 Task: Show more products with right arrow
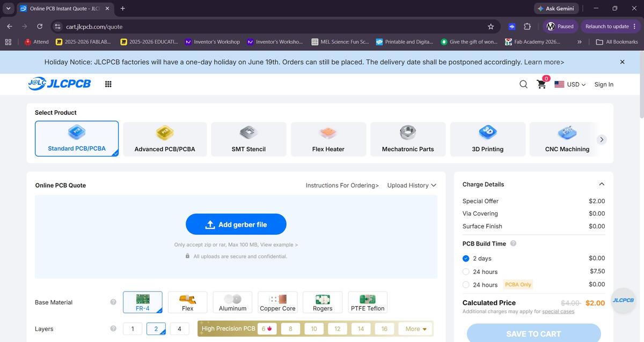[x=602, y=139]
